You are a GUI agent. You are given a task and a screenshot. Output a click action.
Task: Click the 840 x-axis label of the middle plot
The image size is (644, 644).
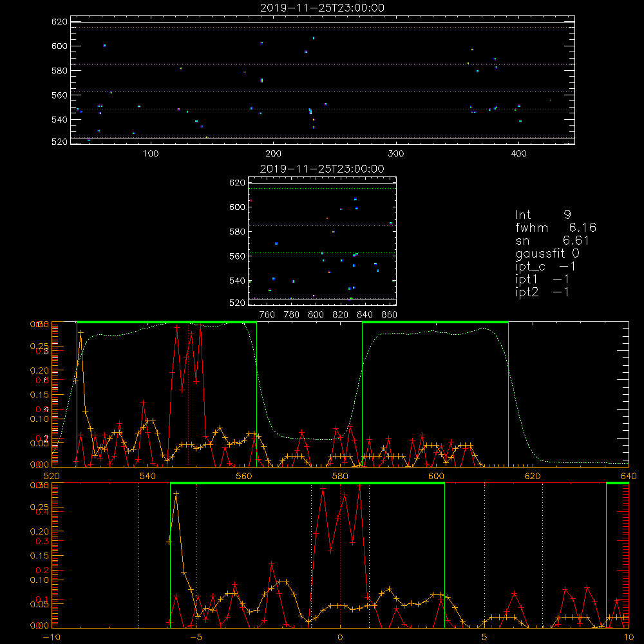365,315
